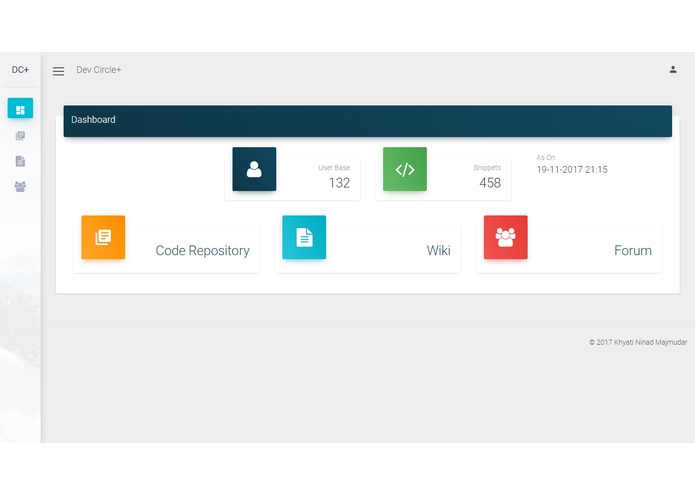Image resolution: width=695 pixels, height=494 pixels.
Task: Open the Forum link
Action: [x=633, y=251]
